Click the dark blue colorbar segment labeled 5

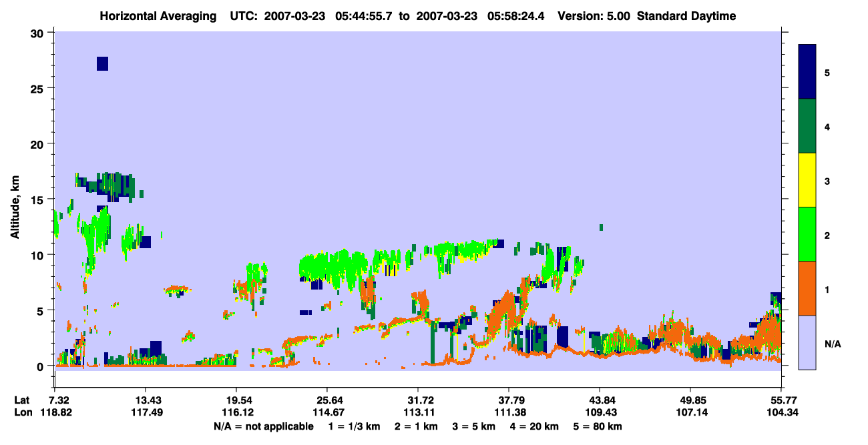click(807, 72)
